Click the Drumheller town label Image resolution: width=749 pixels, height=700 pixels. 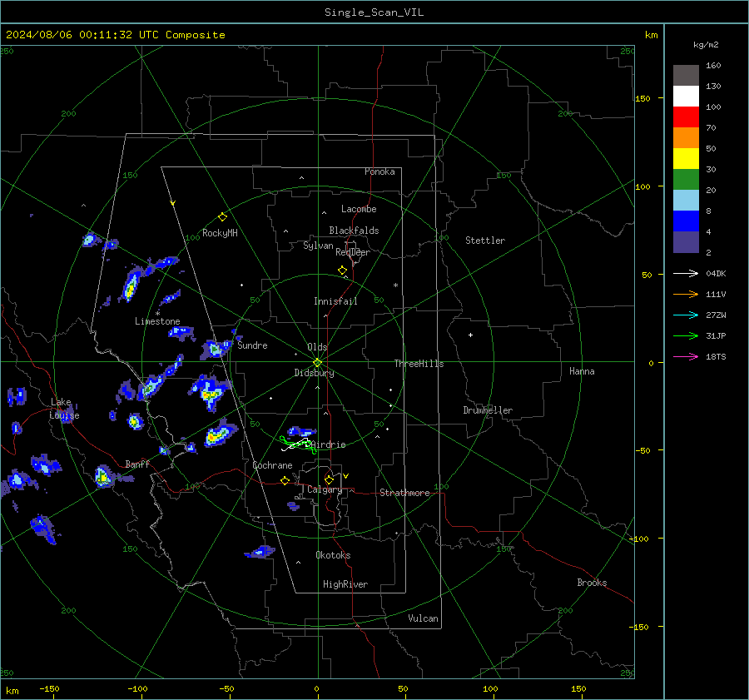click(x=488, y=410)
